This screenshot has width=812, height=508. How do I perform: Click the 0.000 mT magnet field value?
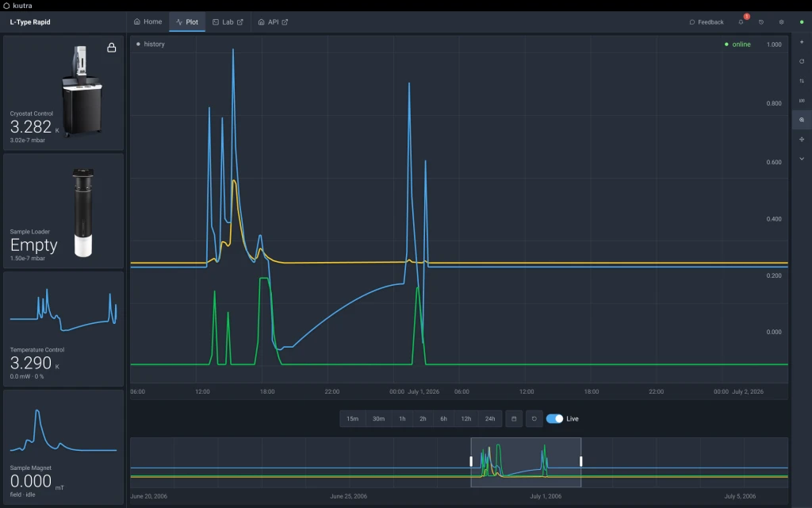(x=36, y=482)
